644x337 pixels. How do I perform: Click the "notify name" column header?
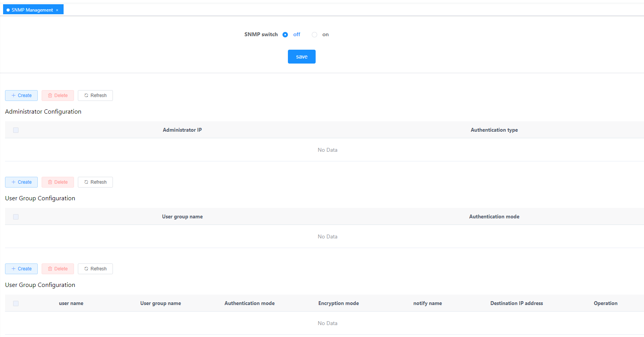pos(428,303)
